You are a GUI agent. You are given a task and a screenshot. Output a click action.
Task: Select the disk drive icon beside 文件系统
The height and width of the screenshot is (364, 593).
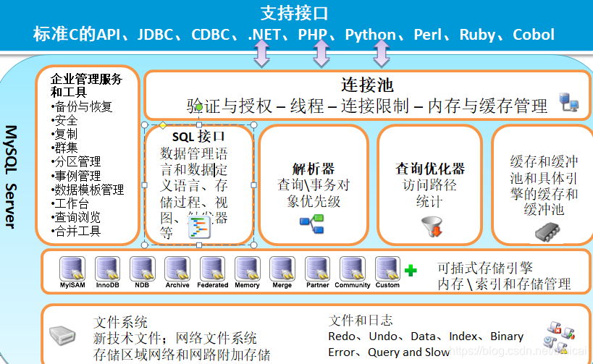click(62, 335)
